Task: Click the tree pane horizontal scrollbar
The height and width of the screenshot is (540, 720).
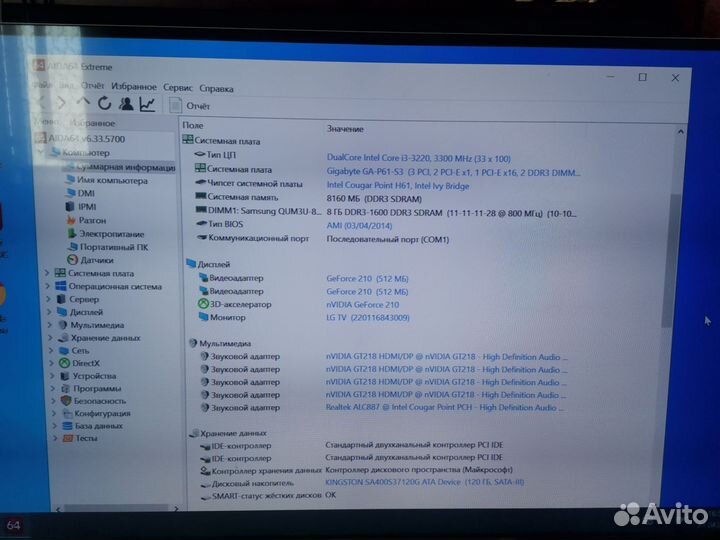Action: [116, 508]
